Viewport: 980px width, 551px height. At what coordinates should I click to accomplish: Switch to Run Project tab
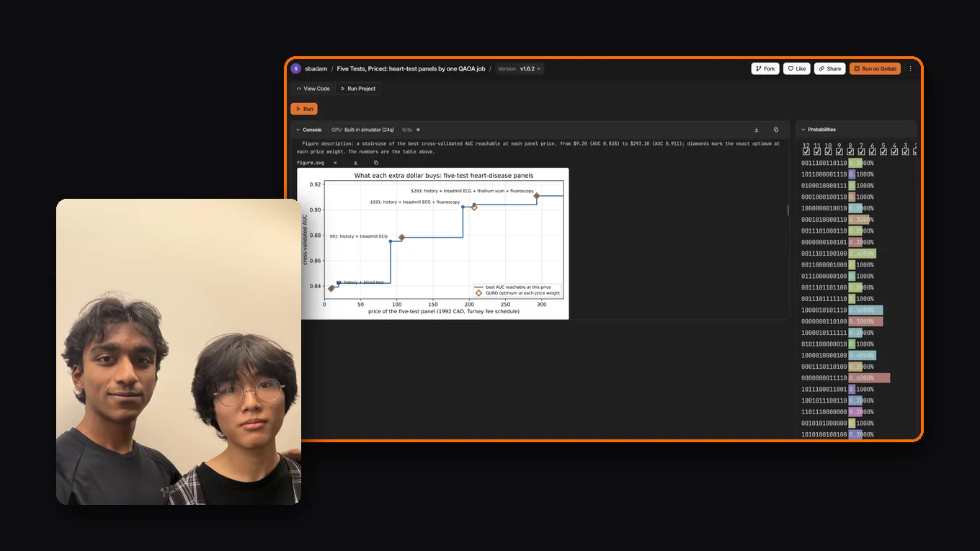(358, 89)
